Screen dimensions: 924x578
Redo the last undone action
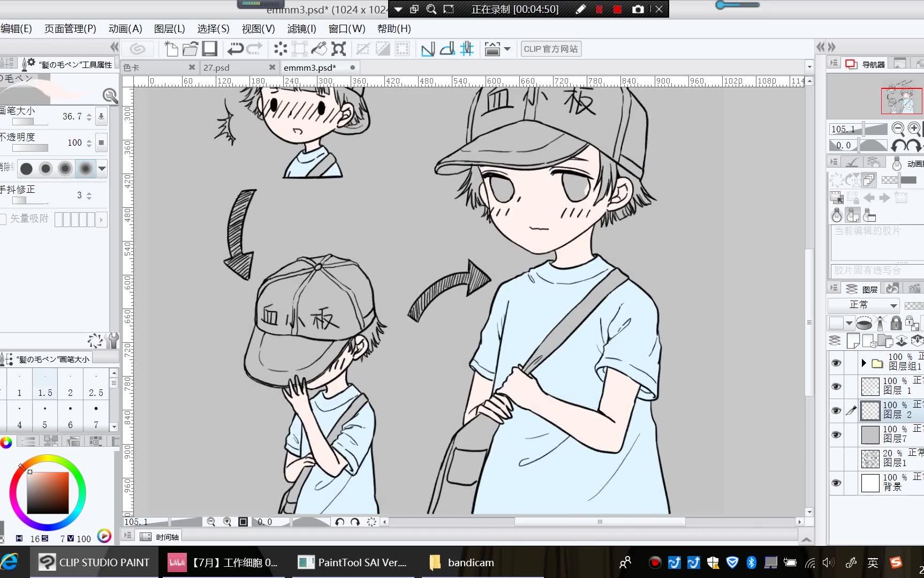(254, 49)
